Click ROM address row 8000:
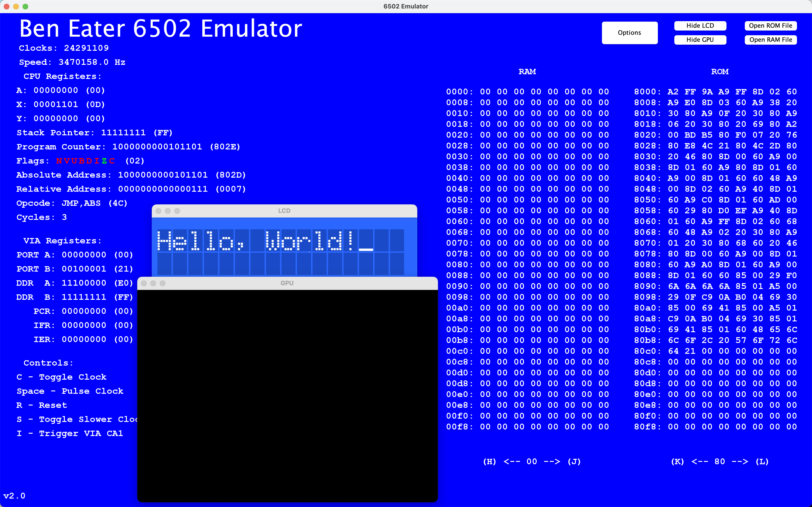812x507 pixels. tap(715, 92)
